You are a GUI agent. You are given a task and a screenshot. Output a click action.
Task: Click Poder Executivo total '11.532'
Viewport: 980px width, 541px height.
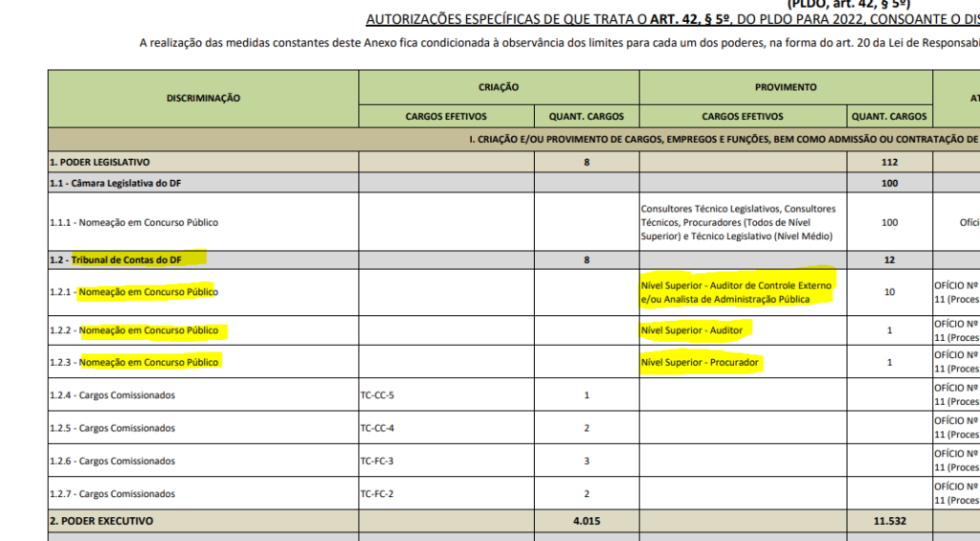(889, 521)
